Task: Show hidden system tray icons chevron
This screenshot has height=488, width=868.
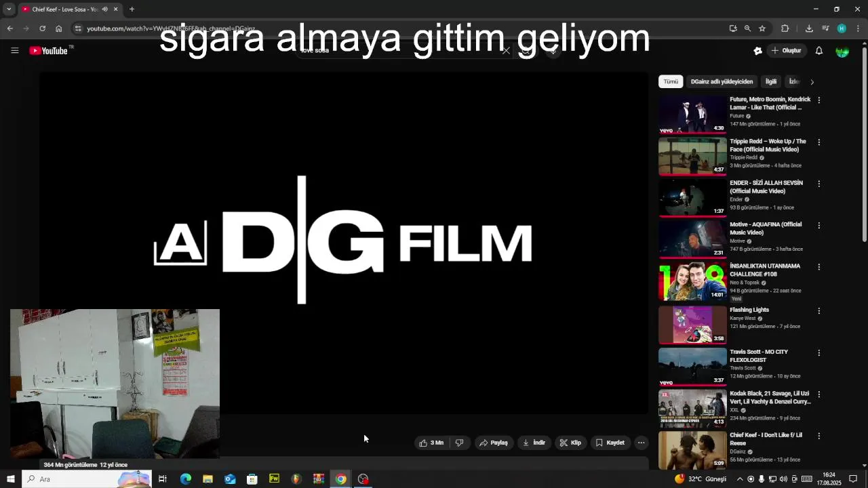Action: tap(740, 479)
